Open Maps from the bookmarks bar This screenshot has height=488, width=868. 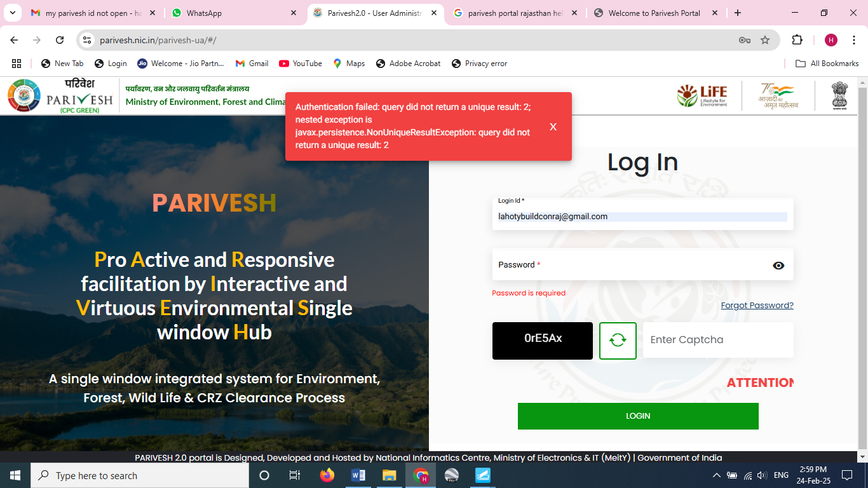[x=348, y=63]
